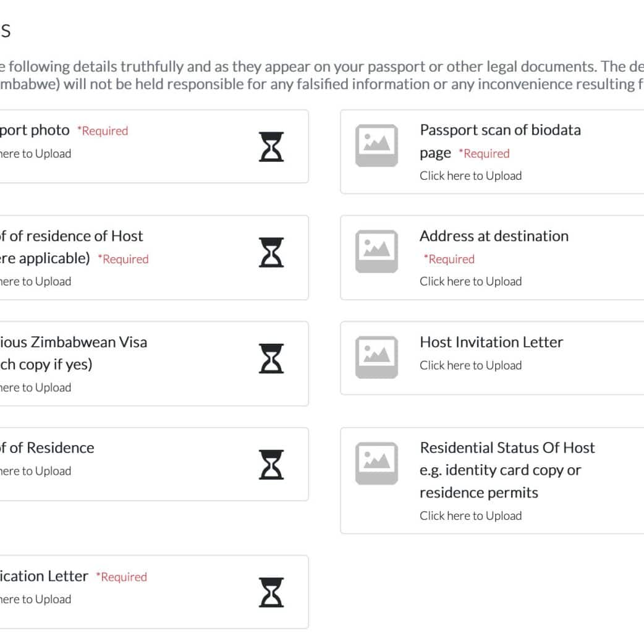The width and height of the screenshot is (644, 644).
Task: Upload the Host Invitation Letter
Action: coord(470,366)
